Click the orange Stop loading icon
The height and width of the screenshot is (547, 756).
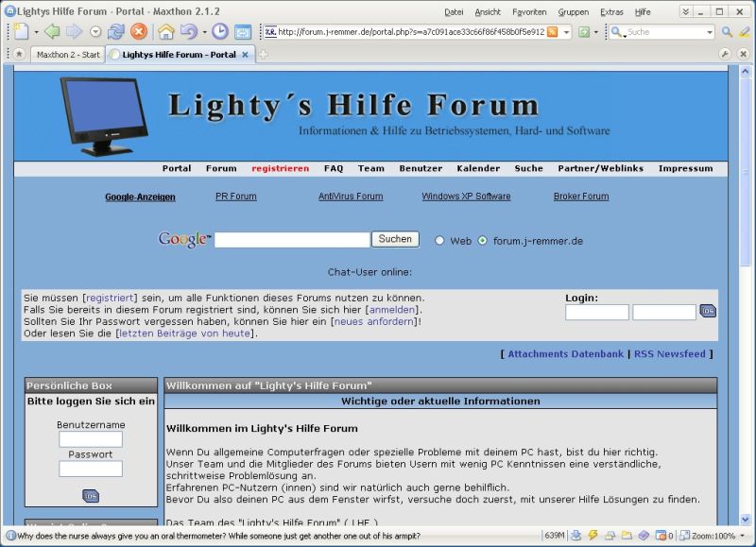coord(139,32)
